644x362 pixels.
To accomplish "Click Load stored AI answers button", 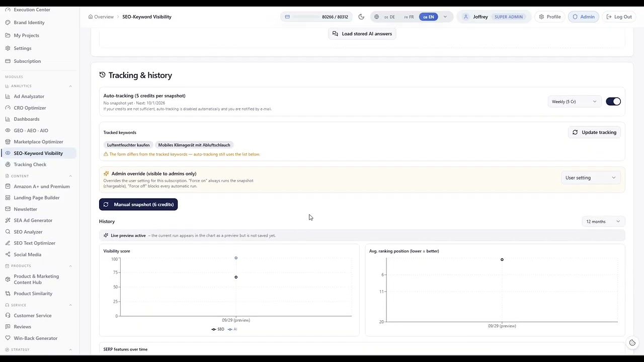I will click(362, 34).
